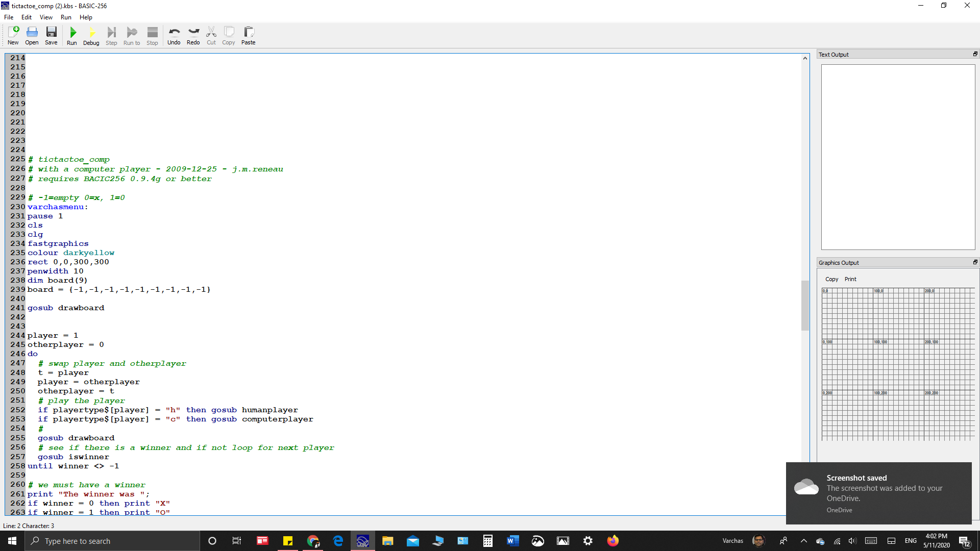
Task: Click the 'fastgraphics' code line
Action: [x=58, y=243]
